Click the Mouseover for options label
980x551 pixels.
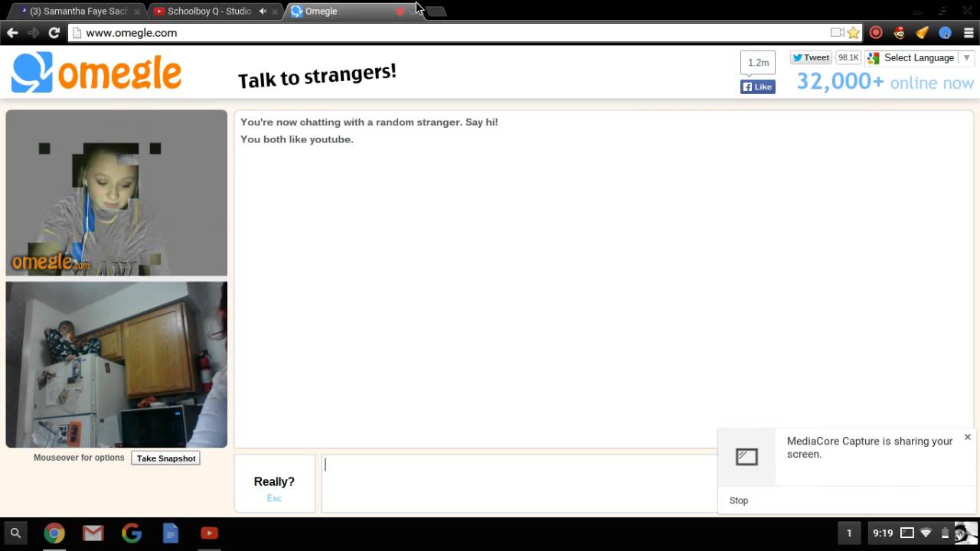[x=79, y=458]
